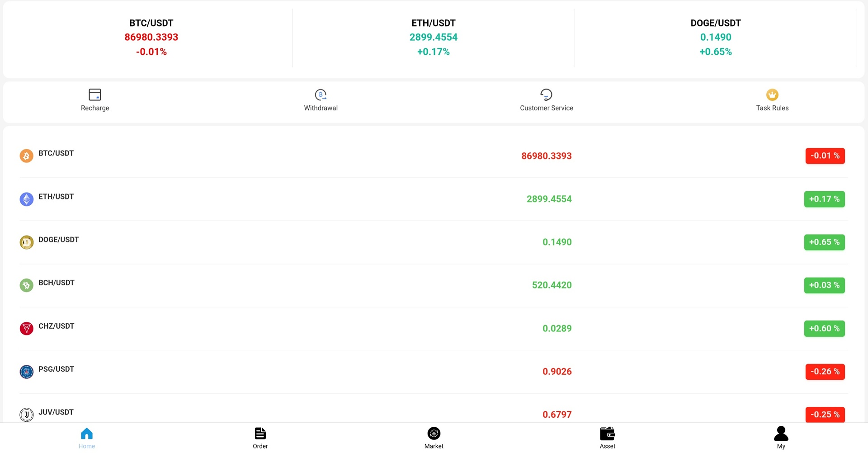Open the top DOGE/USDT ticker card

point(716,38)
